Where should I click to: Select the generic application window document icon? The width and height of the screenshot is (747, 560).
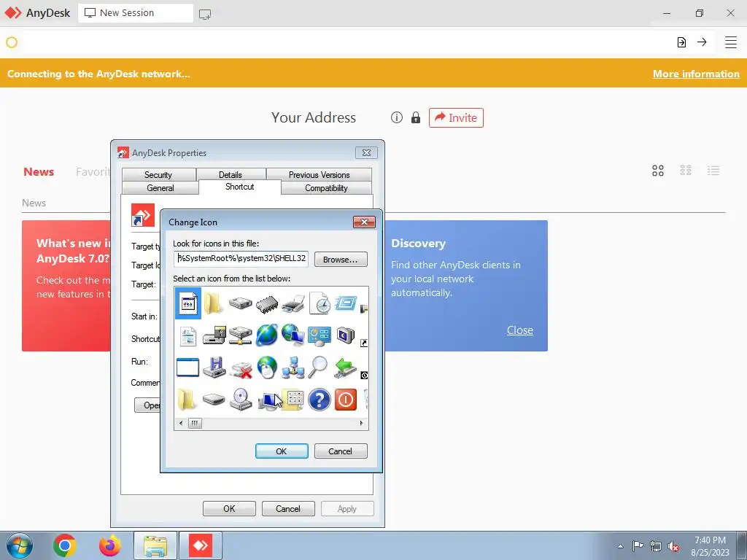tap(188, 303)
